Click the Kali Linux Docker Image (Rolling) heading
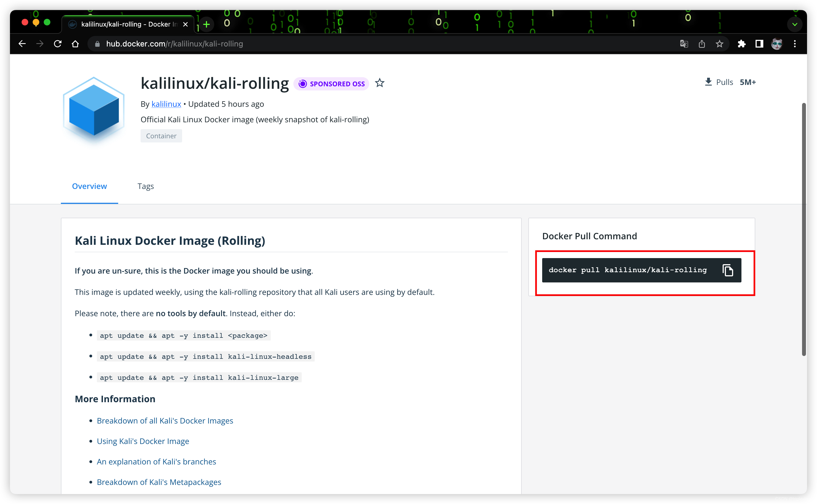This screenshot has height=504, width=817. click(170, 241)
